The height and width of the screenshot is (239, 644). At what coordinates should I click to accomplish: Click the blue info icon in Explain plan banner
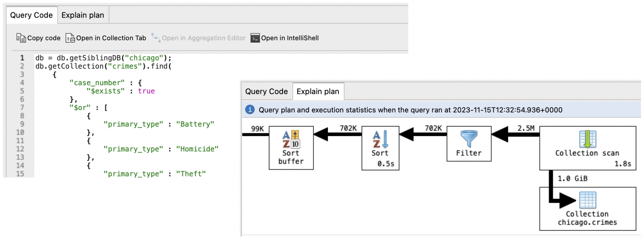pos(249,110)
